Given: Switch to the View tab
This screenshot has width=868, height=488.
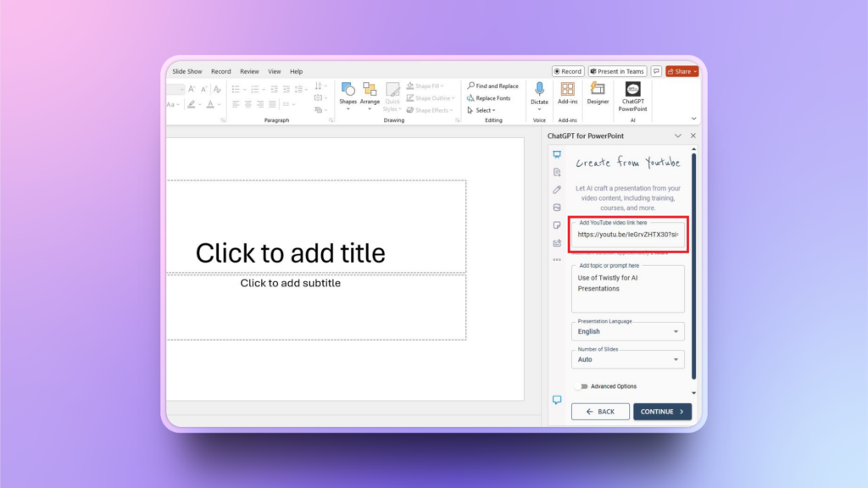Looking at the screenshot, I should point(274,71).
